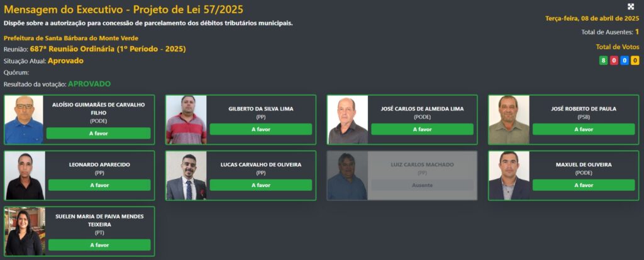
Task: Select Suelen Maria de Paiva's photo
Action: click(x=25, y=231)
